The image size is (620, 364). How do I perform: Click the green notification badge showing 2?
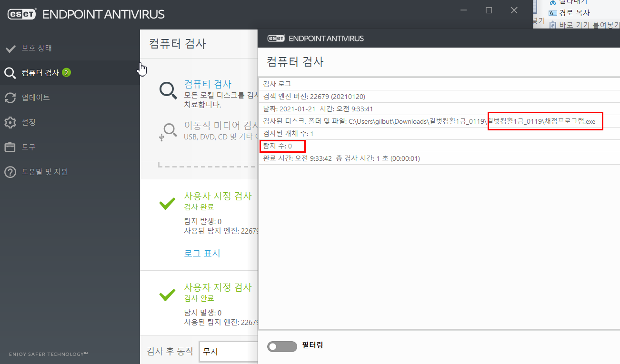(66, 73)
